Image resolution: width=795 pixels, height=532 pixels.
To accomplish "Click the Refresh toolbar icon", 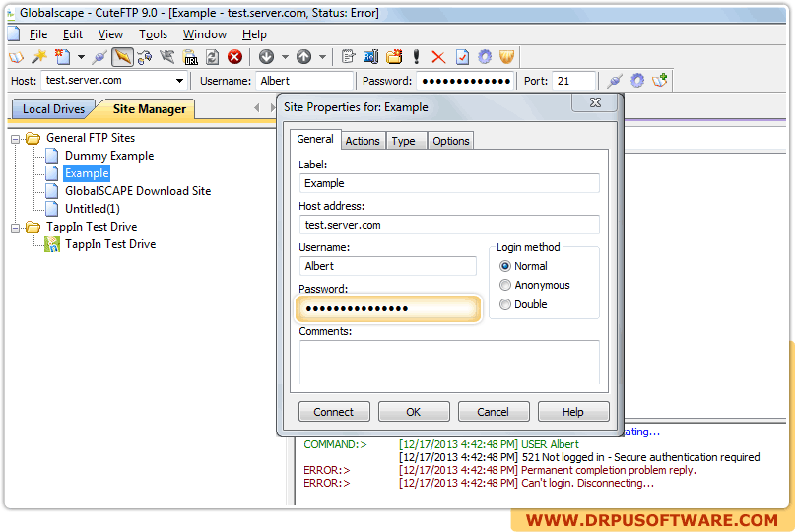I will click(213, 57).
